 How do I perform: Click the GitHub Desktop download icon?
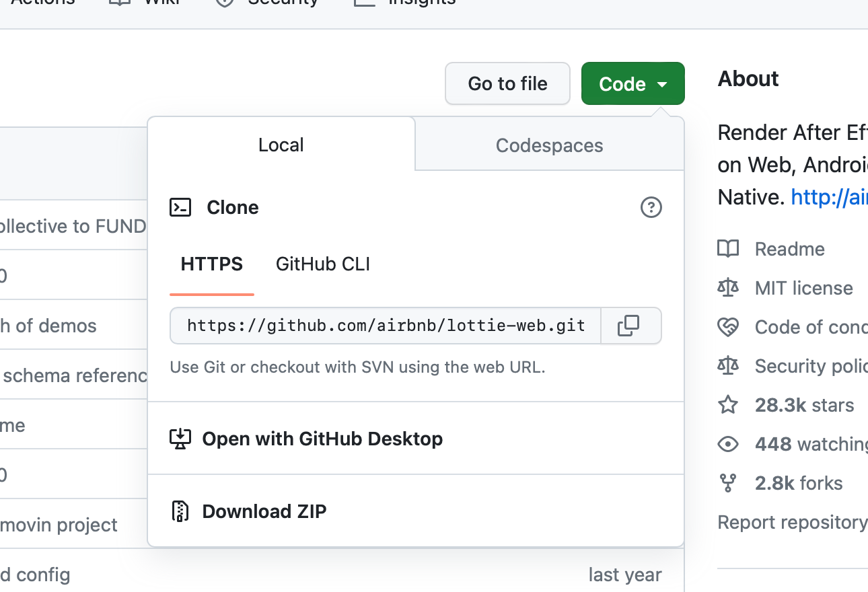180,439
